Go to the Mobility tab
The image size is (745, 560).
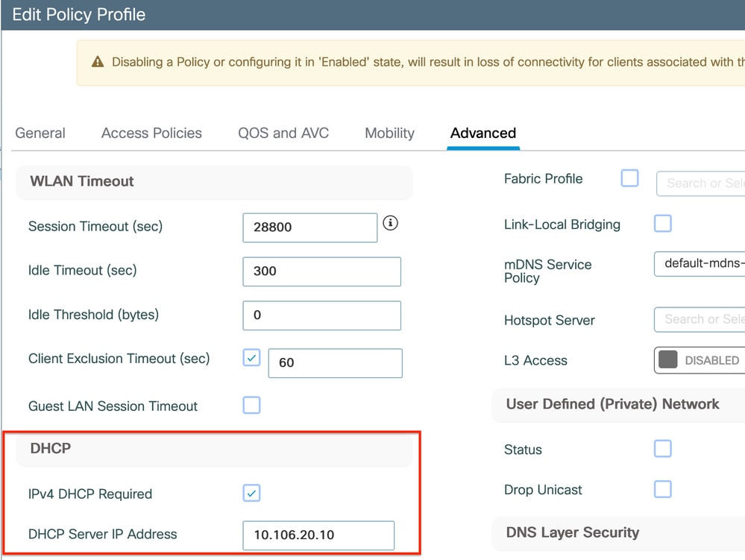(389, 133)
